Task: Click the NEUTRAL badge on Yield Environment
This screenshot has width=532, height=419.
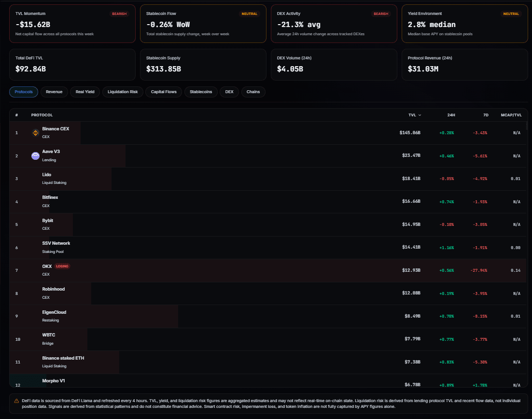Action: click(x=511, y=14)
